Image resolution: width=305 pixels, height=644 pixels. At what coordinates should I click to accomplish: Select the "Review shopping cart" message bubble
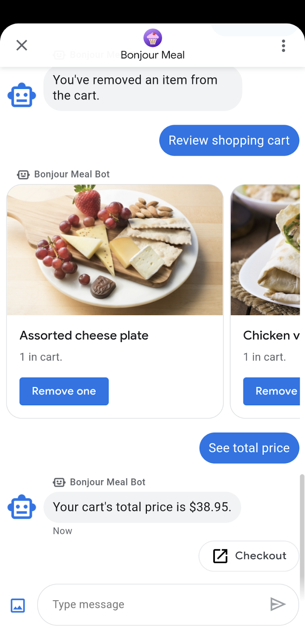[x=229, y=140]
